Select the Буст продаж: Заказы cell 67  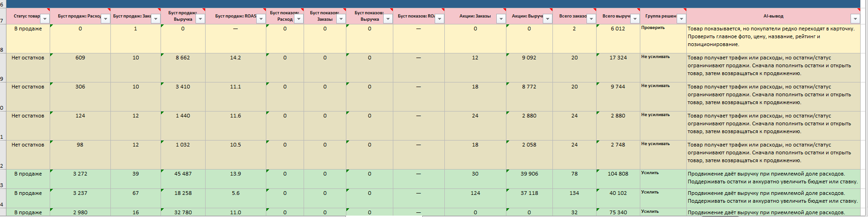pos(136,199)
